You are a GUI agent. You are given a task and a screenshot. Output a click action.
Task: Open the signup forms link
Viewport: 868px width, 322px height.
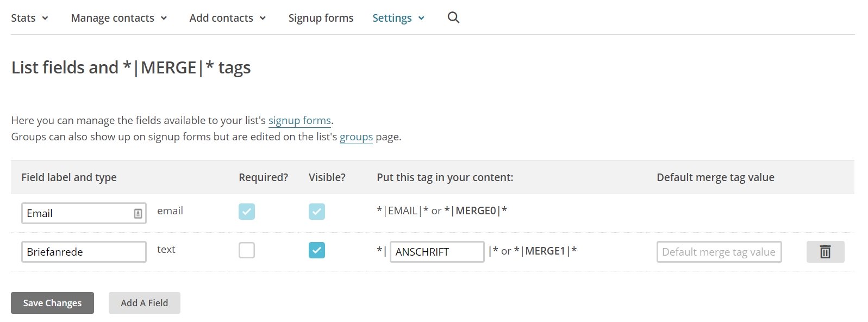tap(299, 120)
